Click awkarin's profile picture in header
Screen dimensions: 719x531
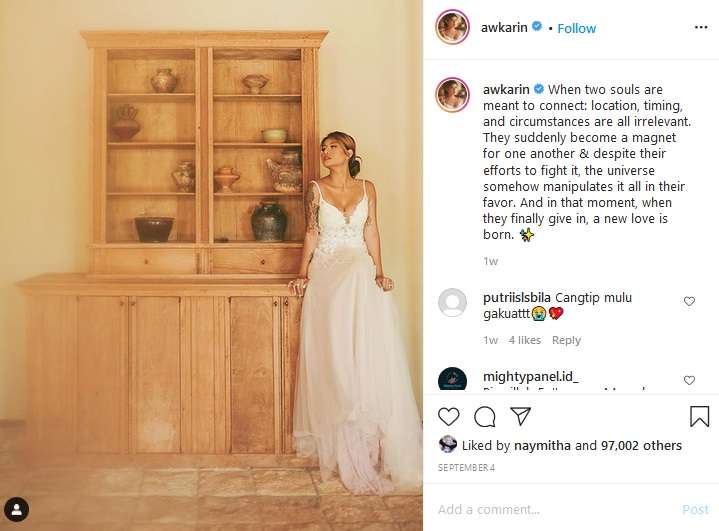tap(452, 27)
